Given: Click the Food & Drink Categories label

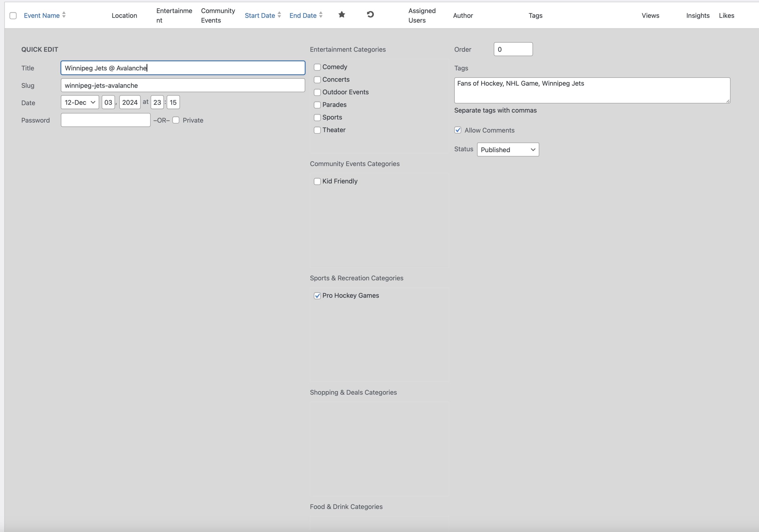Looking at the screenshot, I should [x=346, y=507].
